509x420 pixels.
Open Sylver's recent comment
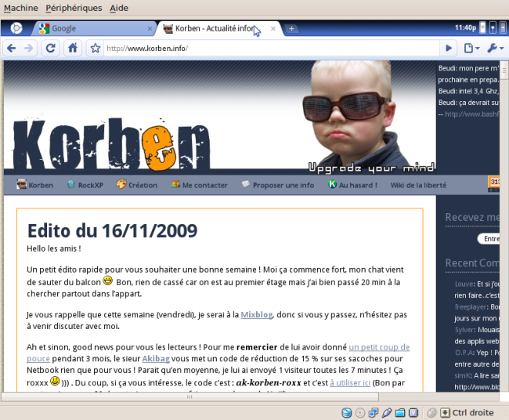coord(465,330)
